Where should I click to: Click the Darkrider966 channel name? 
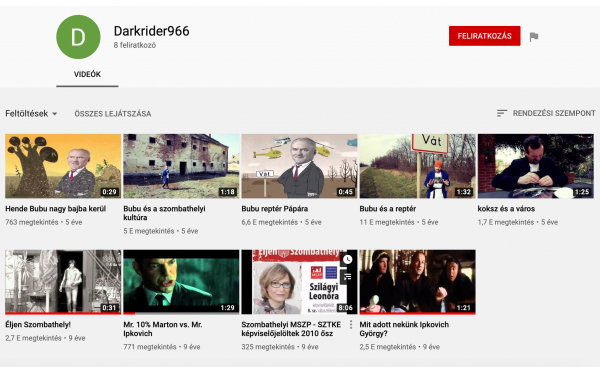pyautogui.click(x=152, y=31)
